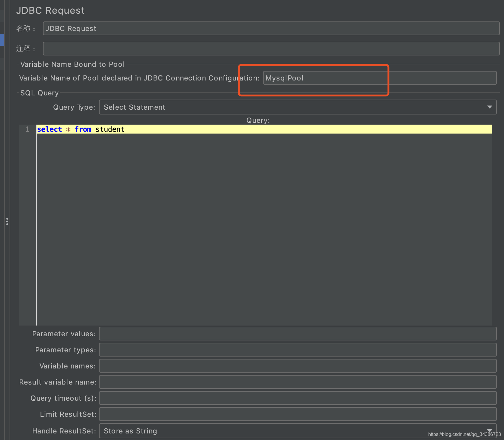Click the MysqlPool variable name field
504x440 pixels.
pos(380,78)
